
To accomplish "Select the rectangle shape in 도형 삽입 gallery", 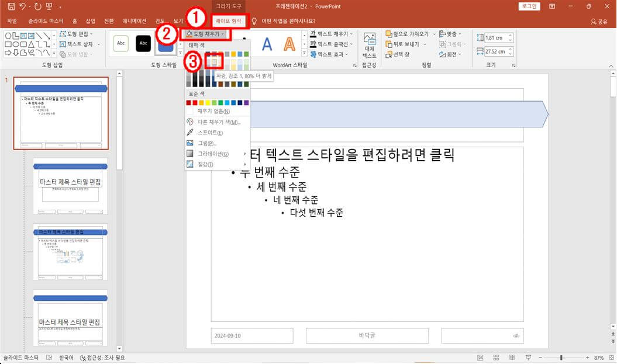I will click(x=8, y=44).
